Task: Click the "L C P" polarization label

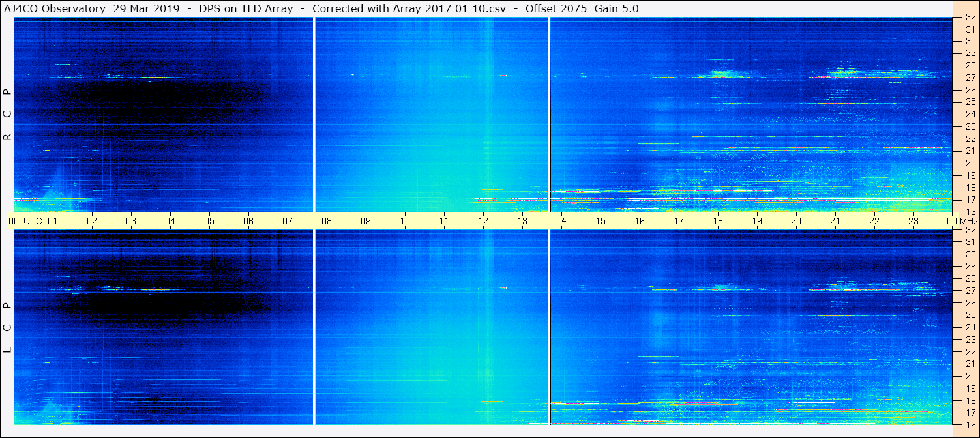Action: click(x=7, y=327)
